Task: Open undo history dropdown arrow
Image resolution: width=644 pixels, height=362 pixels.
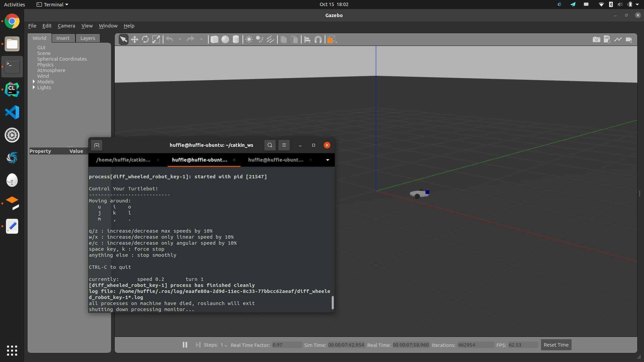Action: (180, 40)
